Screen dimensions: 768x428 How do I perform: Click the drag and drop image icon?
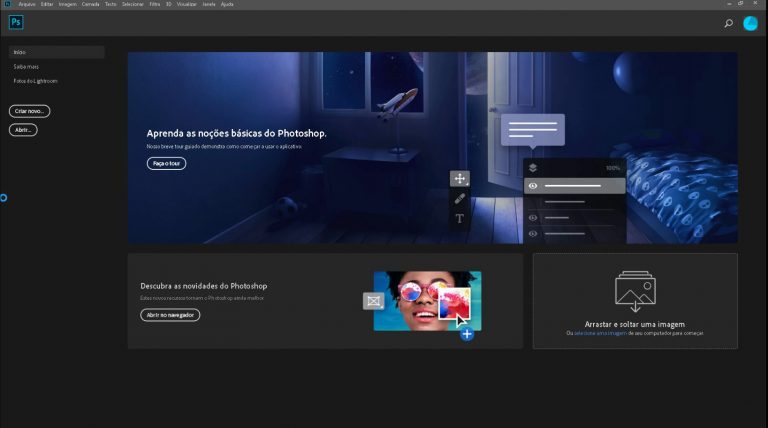tap(635, 291)
